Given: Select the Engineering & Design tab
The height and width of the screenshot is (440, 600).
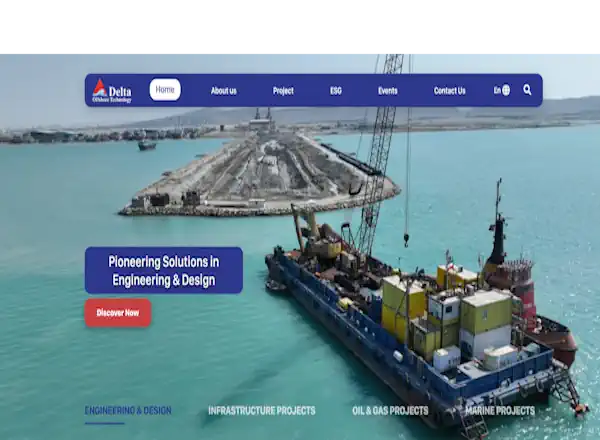Looking at the screenshot, I should click(x=128, y=411).
